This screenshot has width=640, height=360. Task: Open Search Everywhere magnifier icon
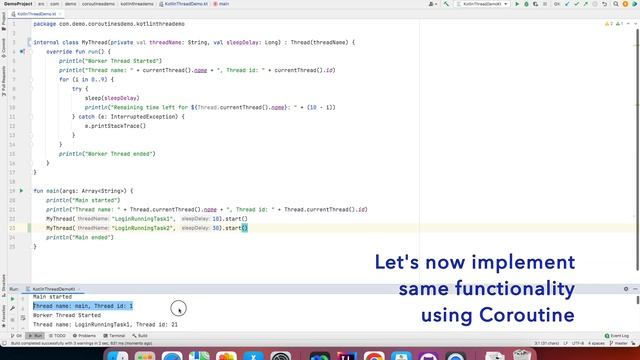click(x=616, y=4)
